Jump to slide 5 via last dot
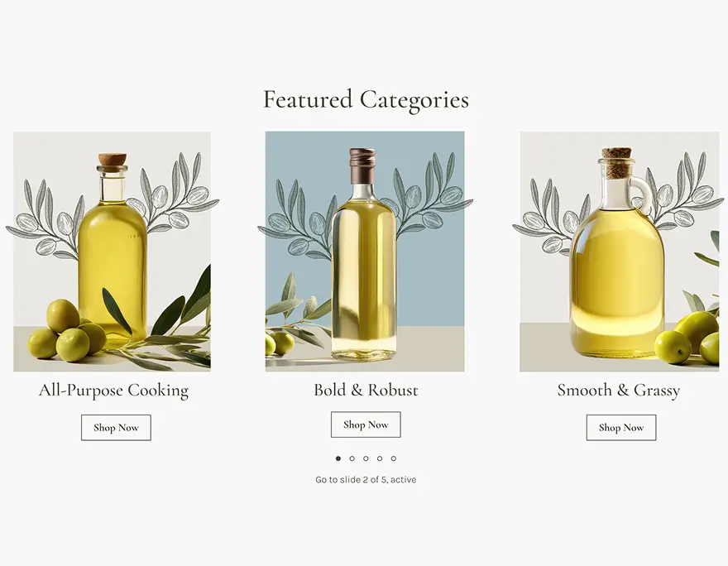This screenshot has width=728, height=566. click(x=394, y=458)
